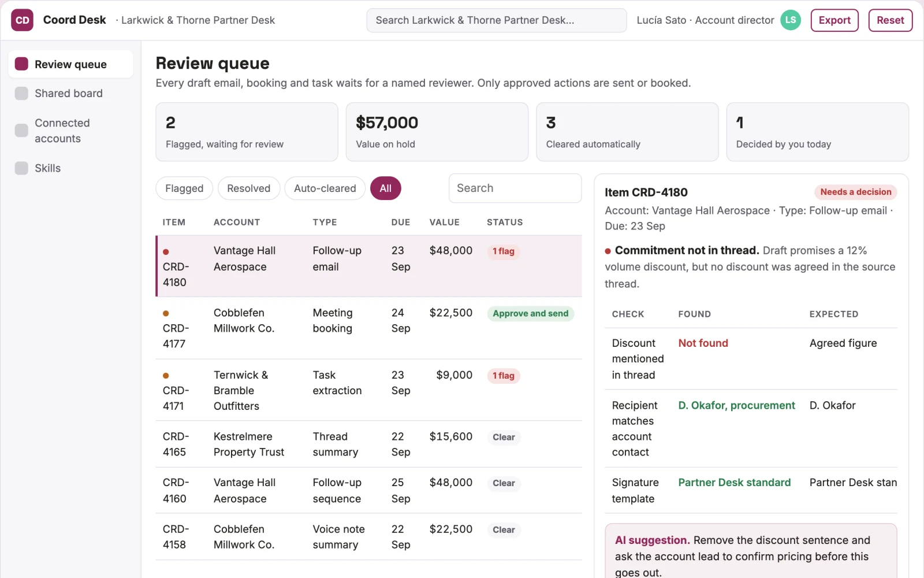The width and height of the screenshot is (924, 578).
Task: Show Resolved items
Action: point(249,188)
